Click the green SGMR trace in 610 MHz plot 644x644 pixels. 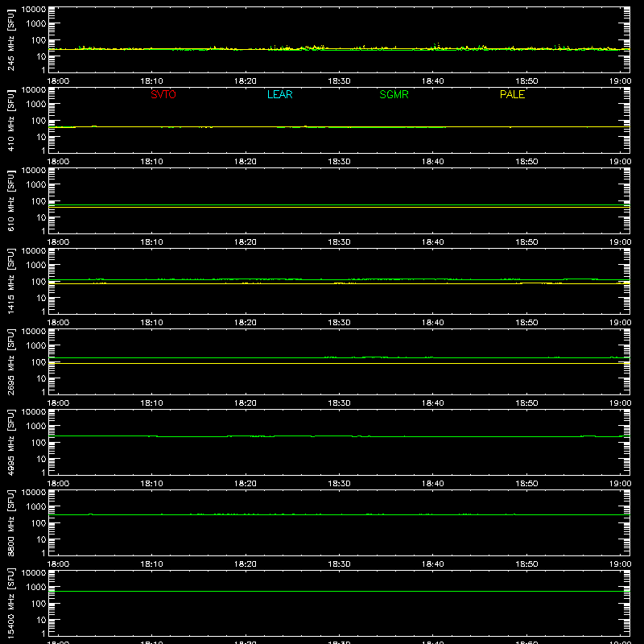click(339, 204)
